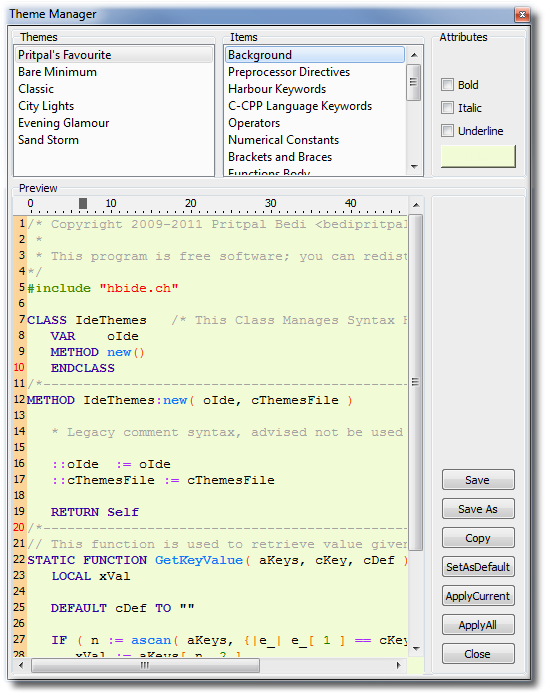Click Items list scroll down arrow
The height and width of the screenshot is (699, 550).
pos(414,167)
